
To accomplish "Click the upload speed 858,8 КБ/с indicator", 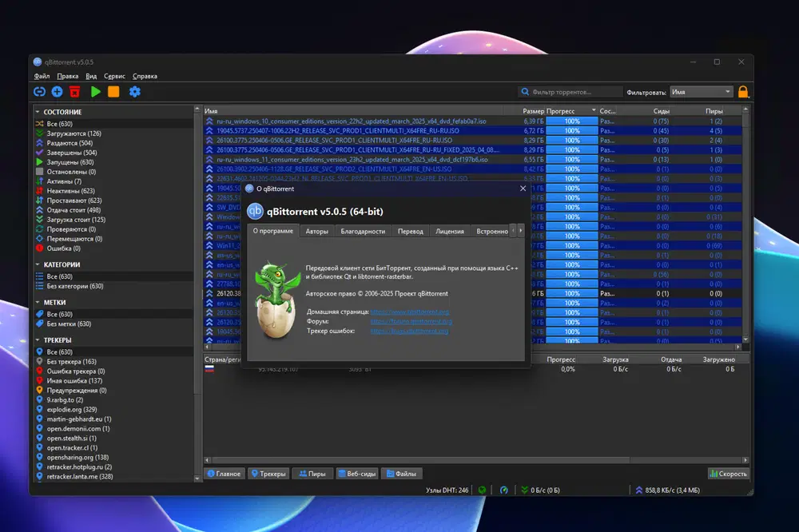I will click(667, 490).
